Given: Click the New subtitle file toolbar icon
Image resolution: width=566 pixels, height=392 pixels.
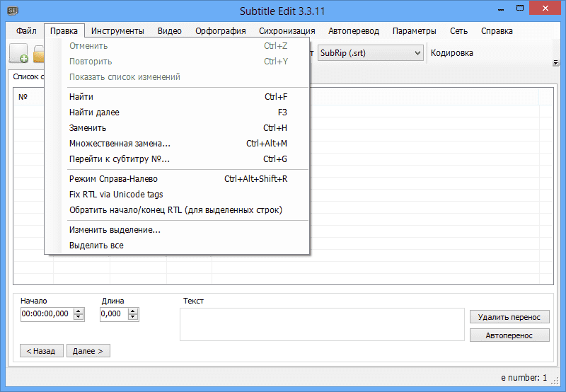Looking at the screenshot, I should [x=18, y=54].
